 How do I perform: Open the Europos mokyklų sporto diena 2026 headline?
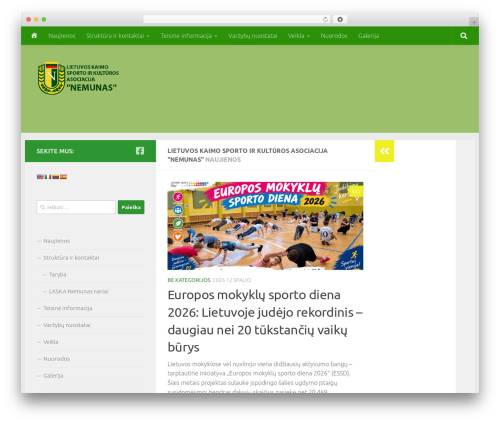click(x=265, y=321)
